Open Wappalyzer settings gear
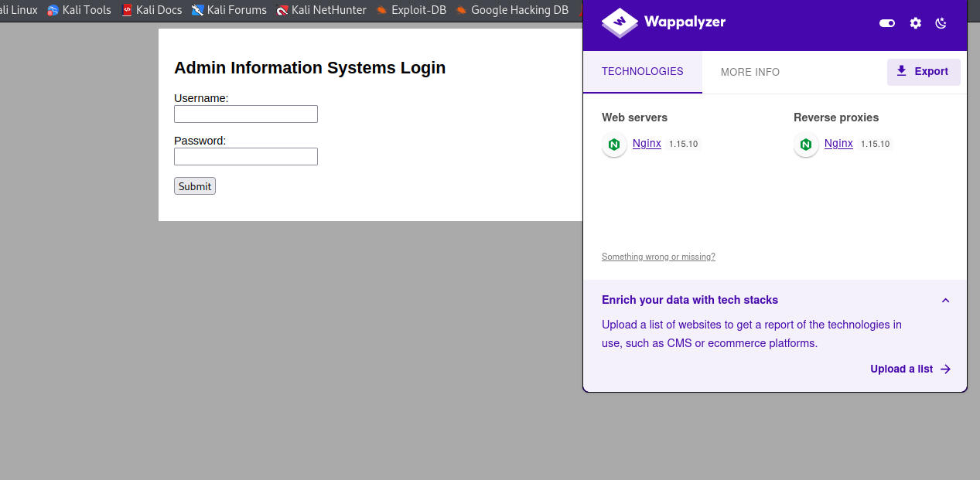Screen dimensions: 980x480 (916, 23)
